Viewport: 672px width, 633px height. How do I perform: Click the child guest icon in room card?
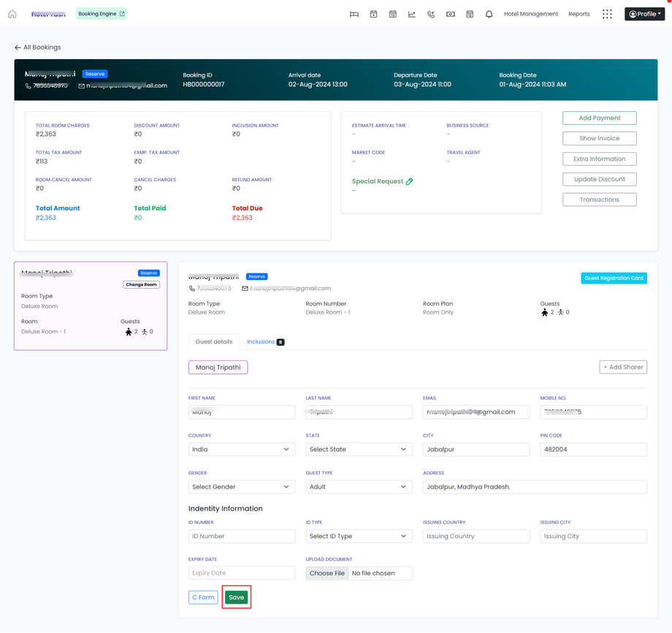(x=145, y=332)
